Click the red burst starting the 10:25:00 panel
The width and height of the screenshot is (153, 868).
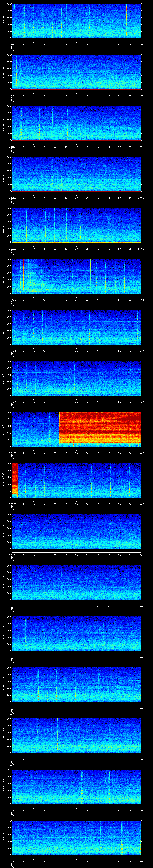15,480
